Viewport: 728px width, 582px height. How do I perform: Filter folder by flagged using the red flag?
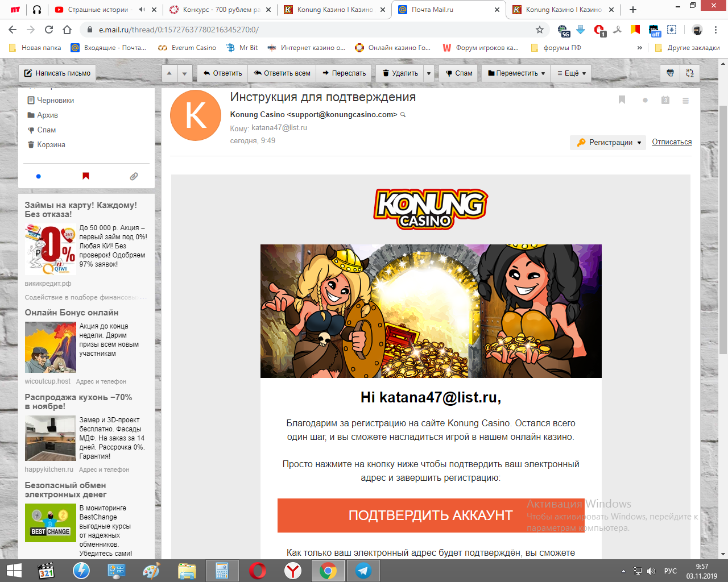(86, 176)
